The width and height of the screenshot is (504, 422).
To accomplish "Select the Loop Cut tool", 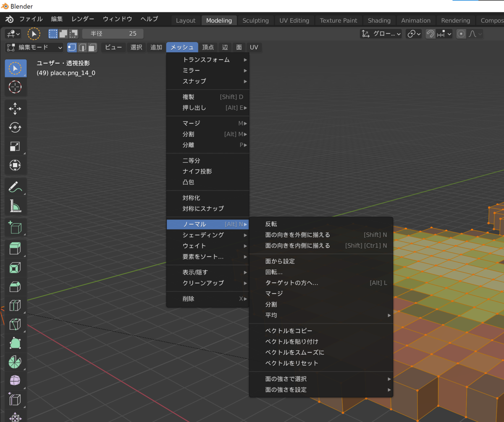I will [x=16, y=306].
